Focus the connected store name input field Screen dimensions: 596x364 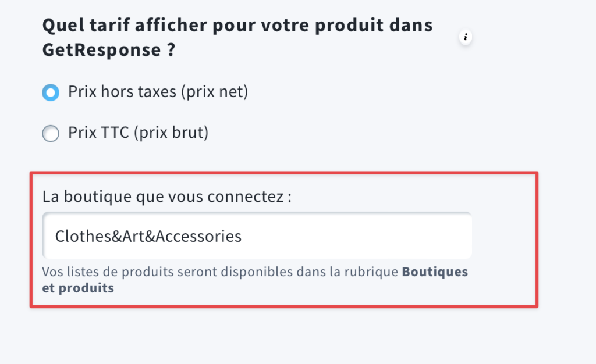(257, 235)
